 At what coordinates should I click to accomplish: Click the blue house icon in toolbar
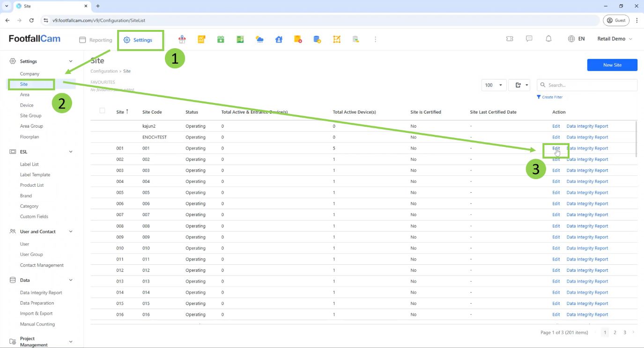click(x=279, y=40)
